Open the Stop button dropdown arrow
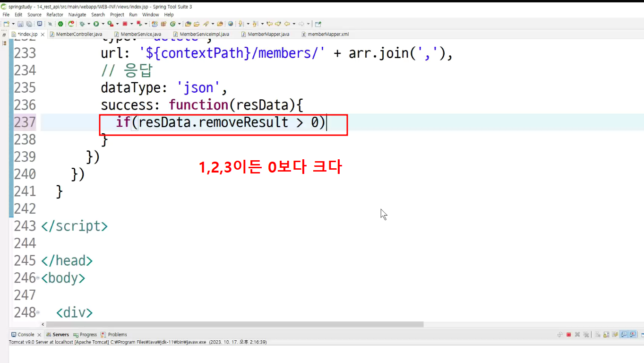 pyautogui.click(x=131, y=24)
